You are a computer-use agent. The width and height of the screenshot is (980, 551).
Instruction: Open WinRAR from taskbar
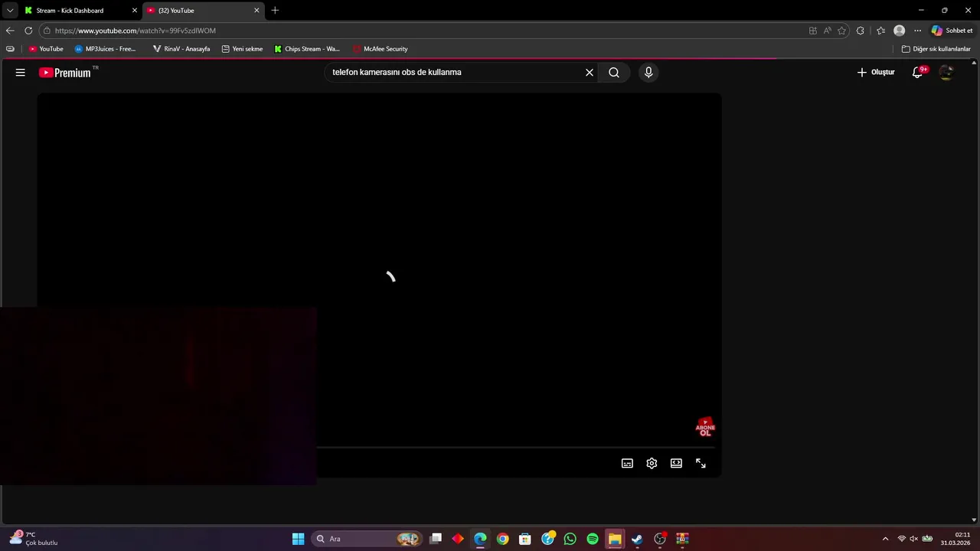pos(682,539)
